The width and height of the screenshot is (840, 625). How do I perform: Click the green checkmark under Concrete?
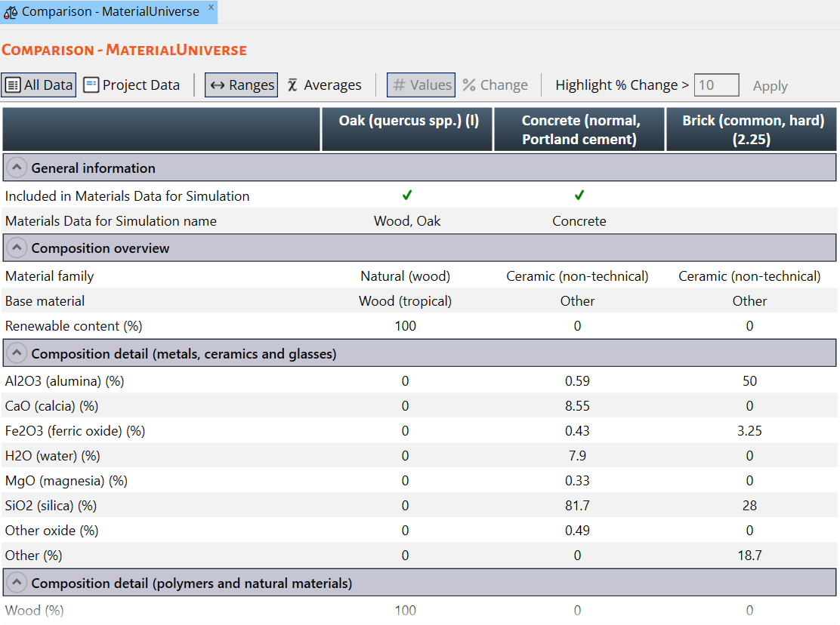click(x=579, y=196)
